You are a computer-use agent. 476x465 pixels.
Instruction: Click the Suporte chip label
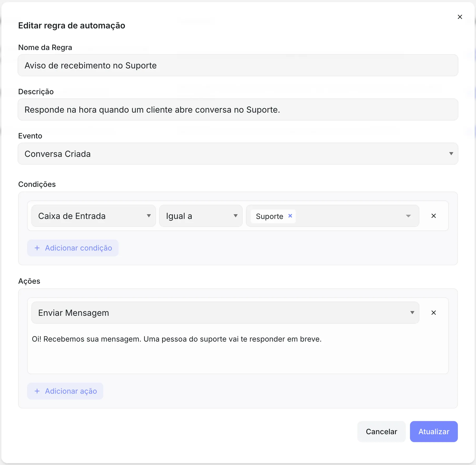[270, 216]
